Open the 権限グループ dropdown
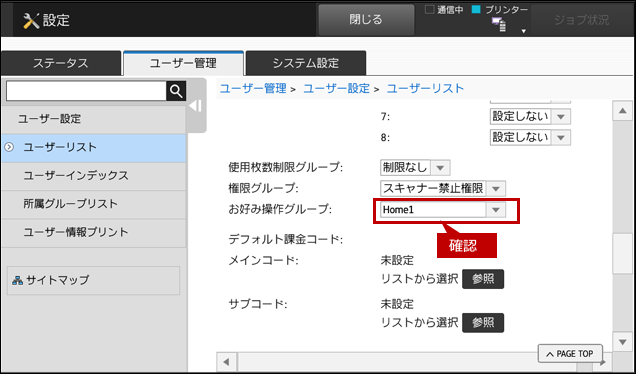 [443, 189]
